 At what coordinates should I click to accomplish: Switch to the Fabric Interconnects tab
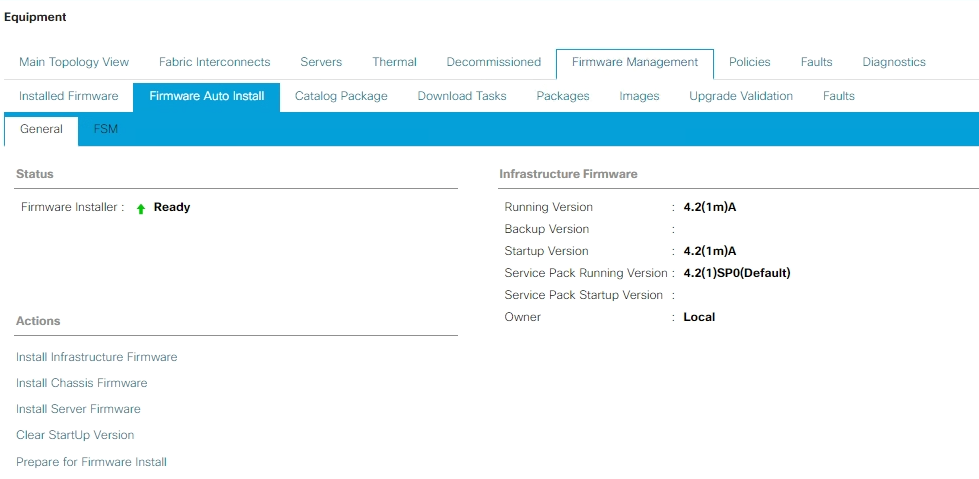click(215, 62)
